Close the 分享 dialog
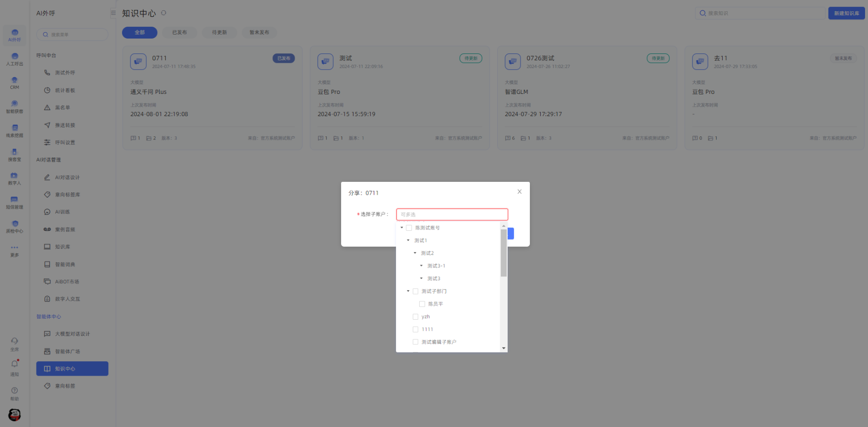868x427 pixels. [520, 192]
